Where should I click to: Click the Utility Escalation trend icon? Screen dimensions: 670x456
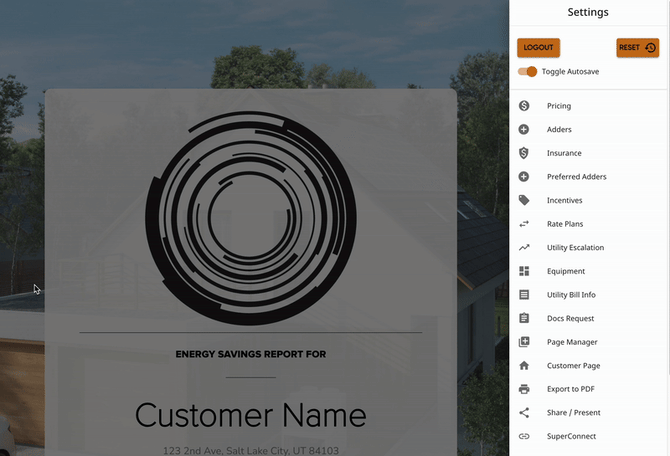click(524, 247)
